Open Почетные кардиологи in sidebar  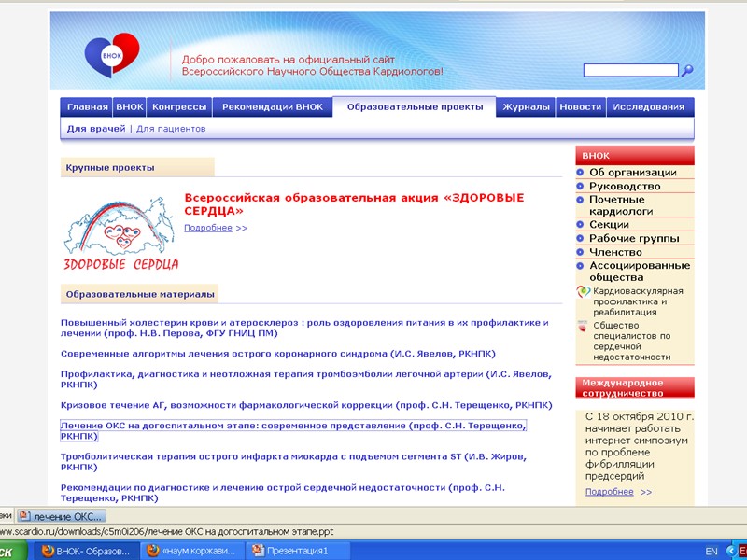621,205
